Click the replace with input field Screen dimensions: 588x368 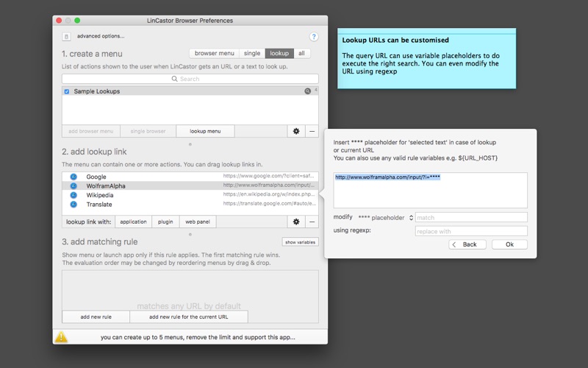tap(471, 231)
